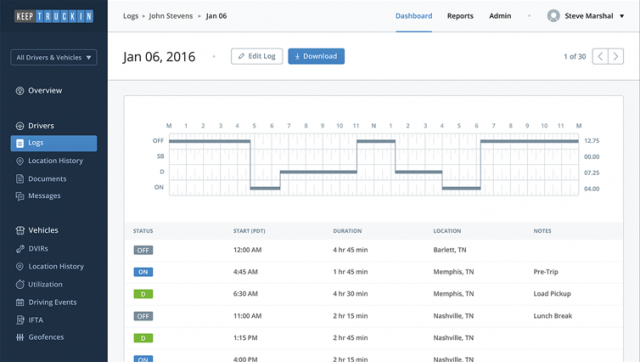
Task: Switch to the Admin tab
Action: 500,16
